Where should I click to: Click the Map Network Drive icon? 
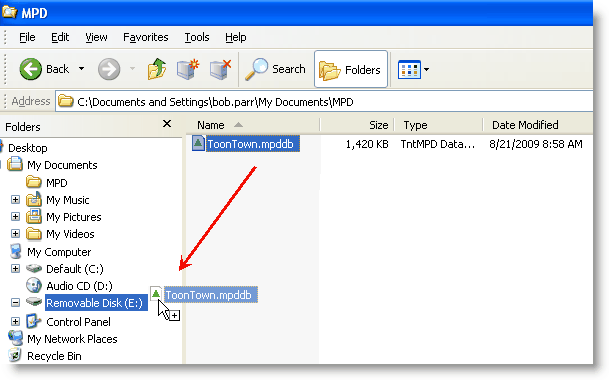[188, 69]
